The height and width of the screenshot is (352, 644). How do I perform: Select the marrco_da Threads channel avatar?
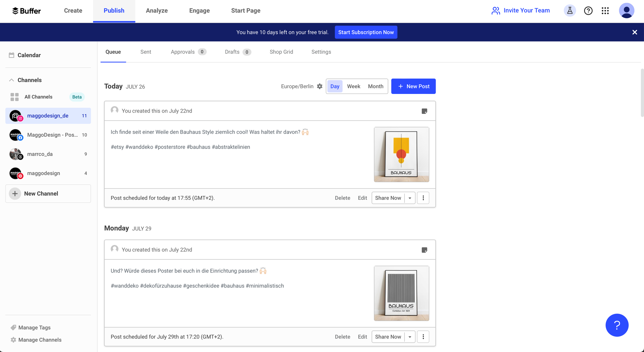point(16,154)
